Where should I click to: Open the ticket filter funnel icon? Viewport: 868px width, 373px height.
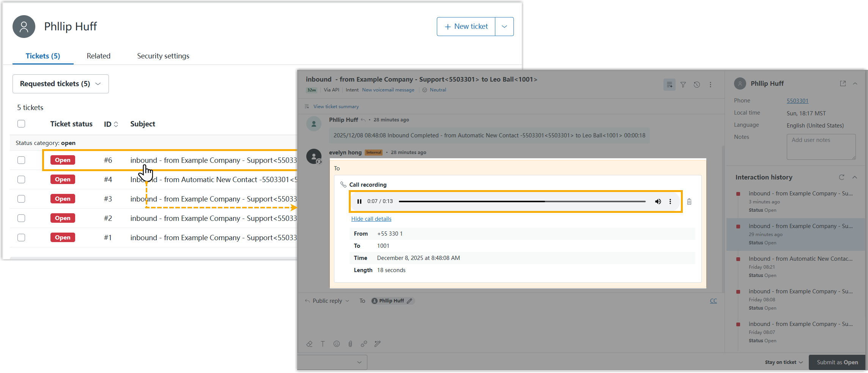pos(683,85)
